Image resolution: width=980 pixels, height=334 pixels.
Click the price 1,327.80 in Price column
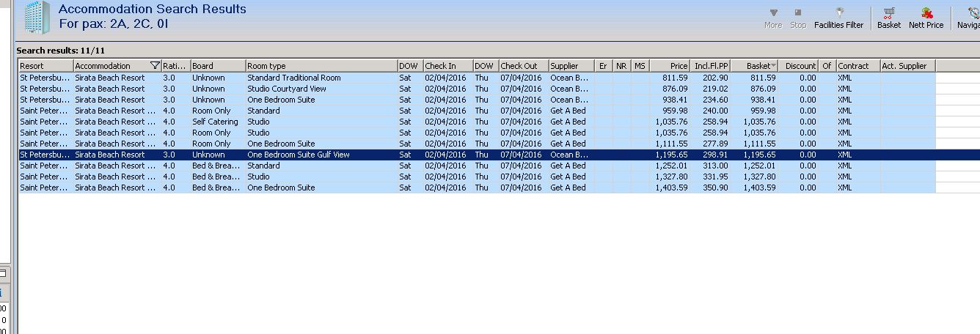click(671, 177)
